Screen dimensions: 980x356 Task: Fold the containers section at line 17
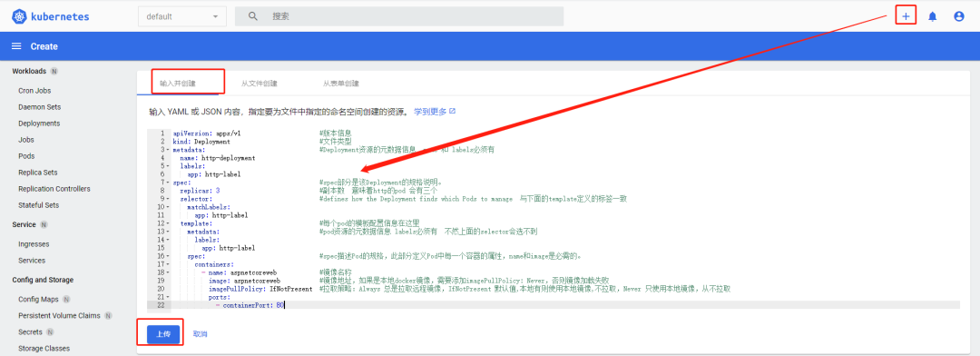pos(169,264)
